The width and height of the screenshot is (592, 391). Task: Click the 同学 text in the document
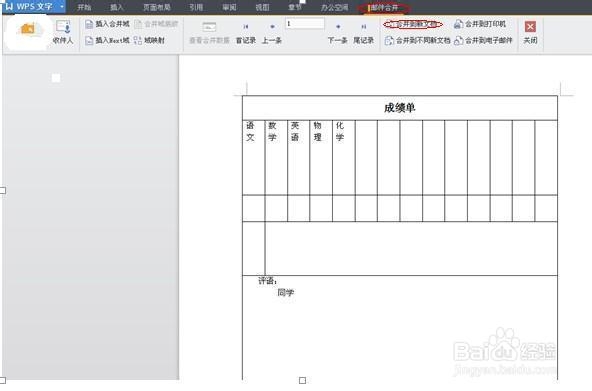(x=286, y=292)
